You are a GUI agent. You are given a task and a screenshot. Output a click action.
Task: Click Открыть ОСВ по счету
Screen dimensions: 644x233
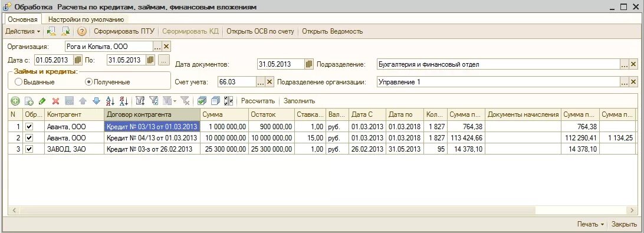coord(261,31)
